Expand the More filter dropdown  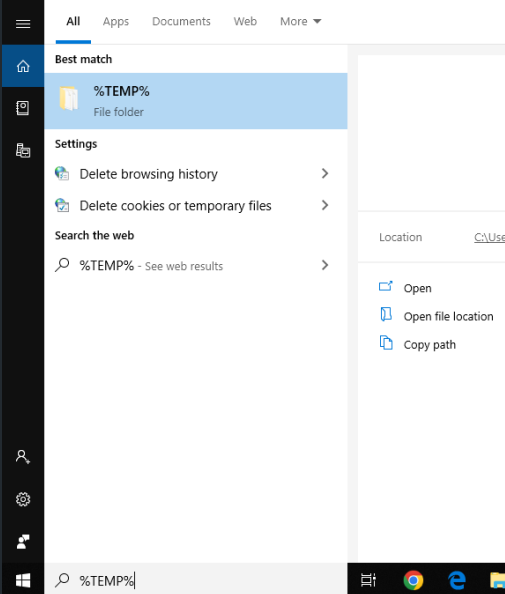(x=300, y=22)
